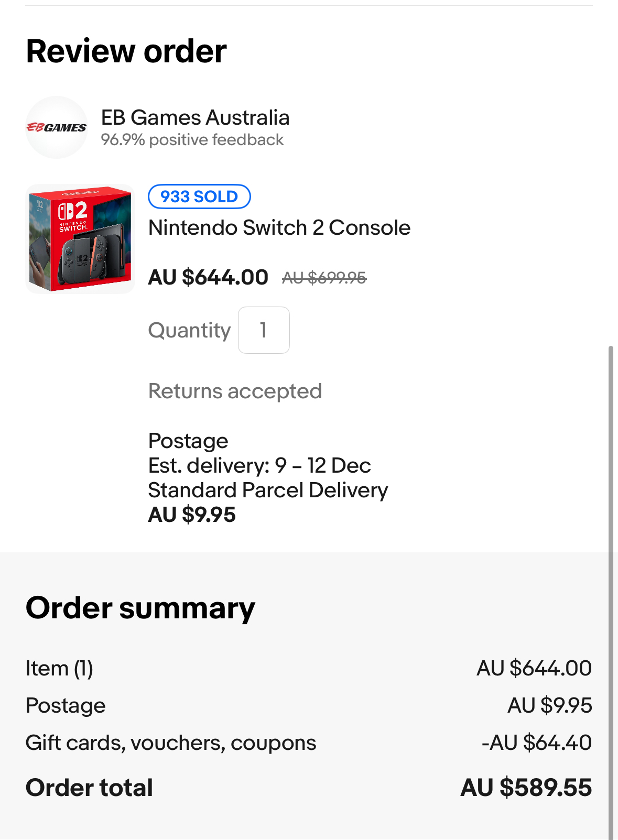Open the EB Games Australia seller link
618x840 pixels.
(x=195, y=117)
